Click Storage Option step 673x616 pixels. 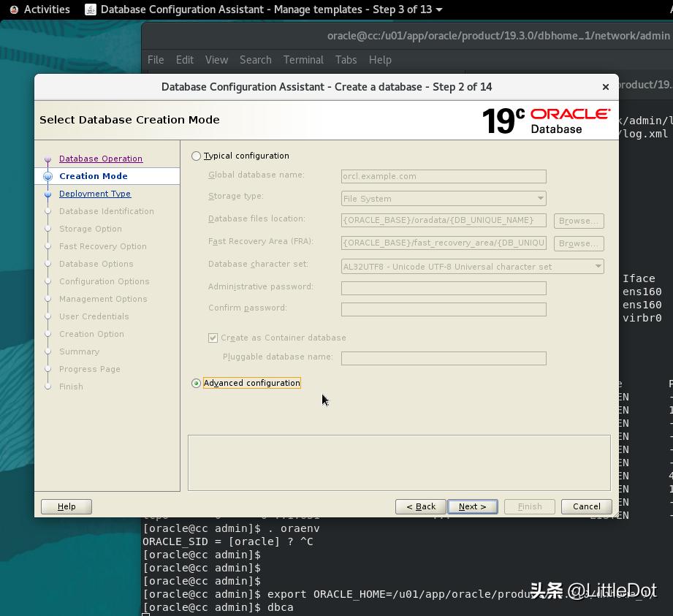(91, 229)
